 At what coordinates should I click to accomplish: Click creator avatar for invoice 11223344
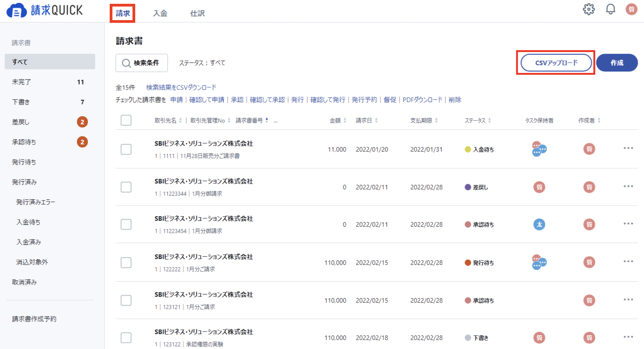coord(589,187)
